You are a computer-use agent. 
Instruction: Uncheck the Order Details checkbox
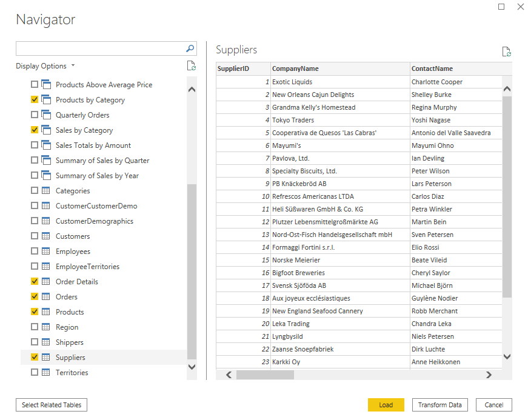(x=35, y=281)
